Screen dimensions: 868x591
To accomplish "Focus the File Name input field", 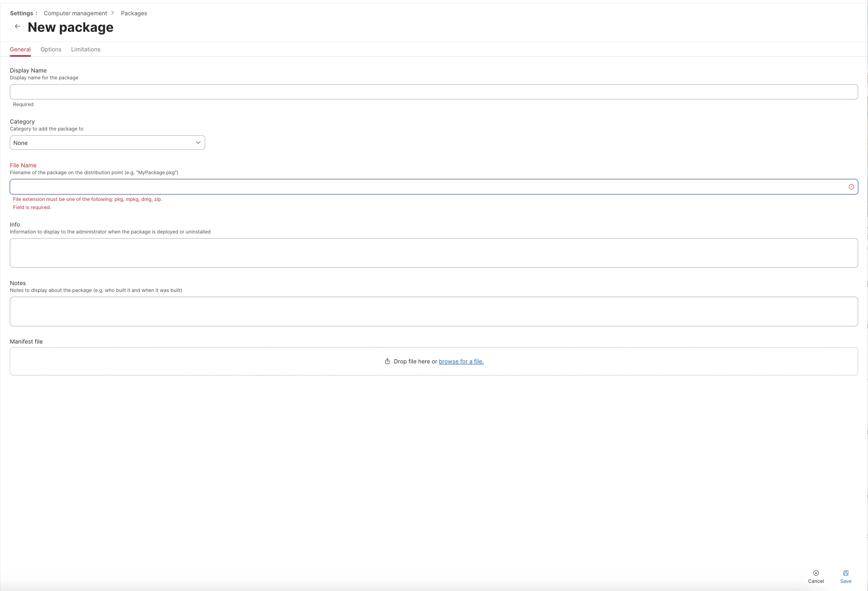I will pyautogui.click(x=434, y=187).
